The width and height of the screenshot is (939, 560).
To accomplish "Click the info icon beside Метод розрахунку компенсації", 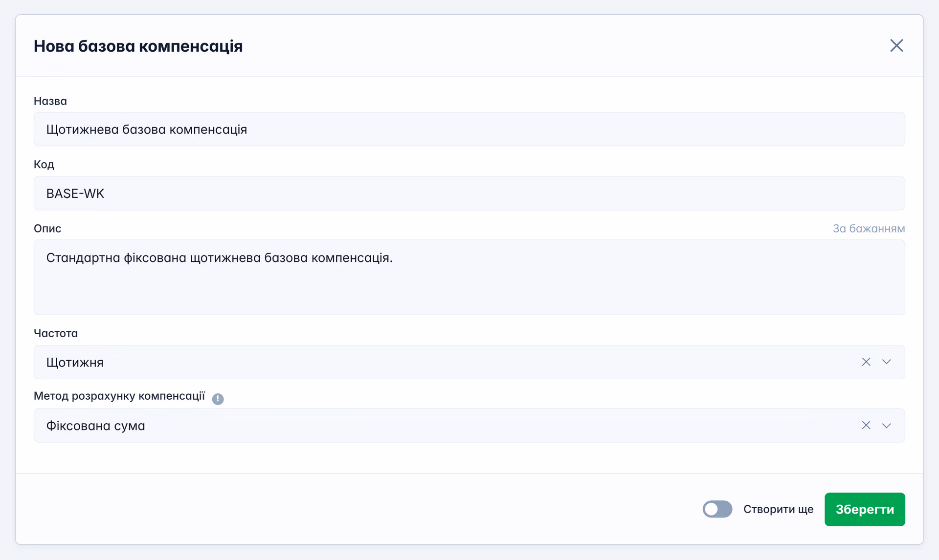I will (x=218, y=399).
